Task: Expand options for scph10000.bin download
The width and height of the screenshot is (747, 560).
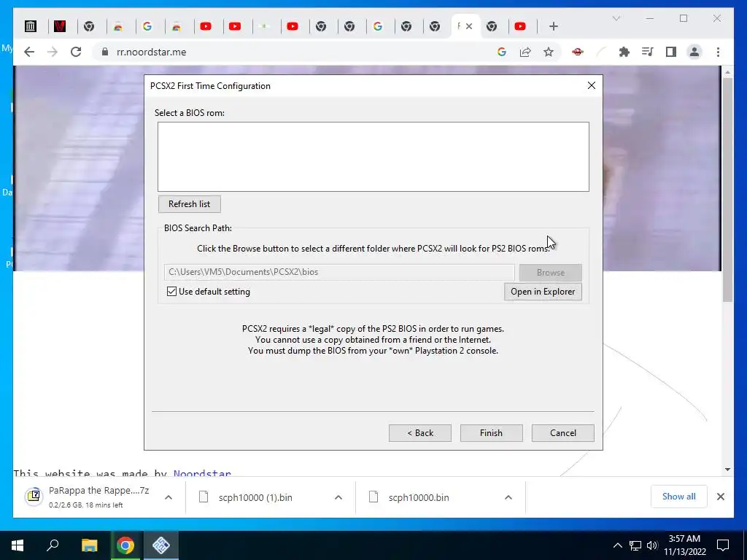Action: (508, 497)
